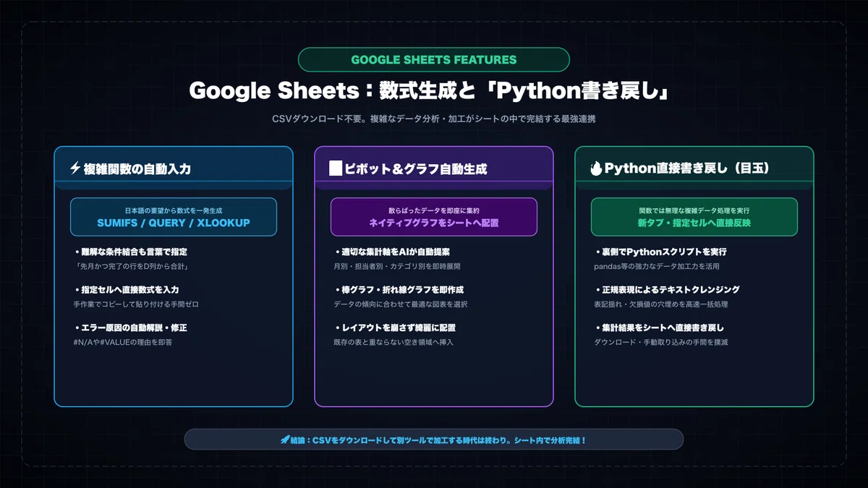This screenshot has width=868, height=488.
Task: Select the bullet 指定セルへ直接数式を入力
Action: 126,289
